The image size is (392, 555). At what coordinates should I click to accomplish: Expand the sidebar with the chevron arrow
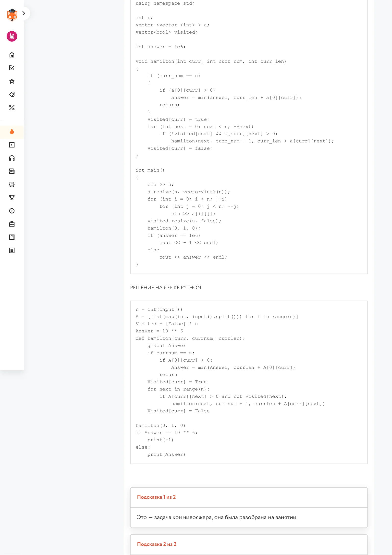click(24, 13)
